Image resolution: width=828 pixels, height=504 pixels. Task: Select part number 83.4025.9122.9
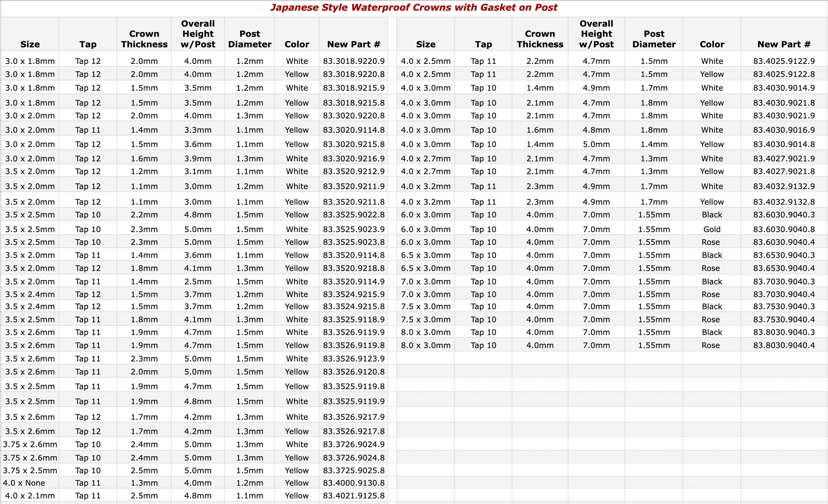[x=784, y=61]
